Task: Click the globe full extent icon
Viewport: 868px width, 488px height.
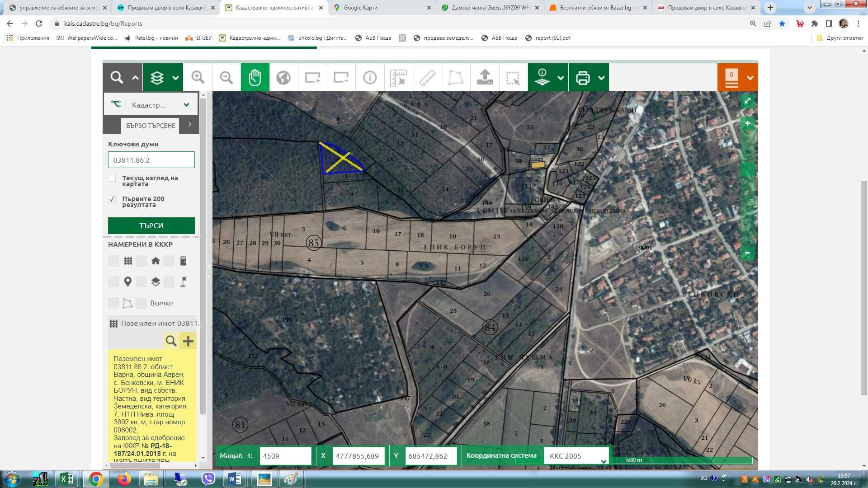Action: coord(283,78)
